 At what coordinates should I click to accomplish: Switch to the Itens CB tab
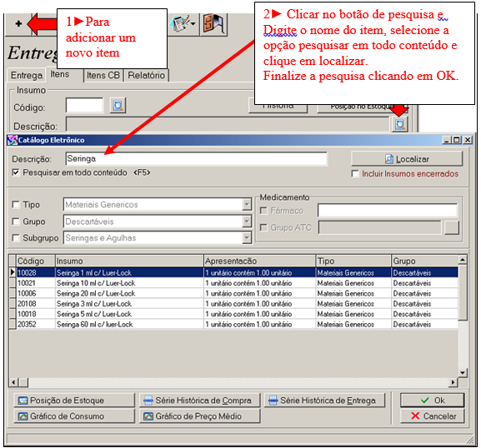point(103,76)
